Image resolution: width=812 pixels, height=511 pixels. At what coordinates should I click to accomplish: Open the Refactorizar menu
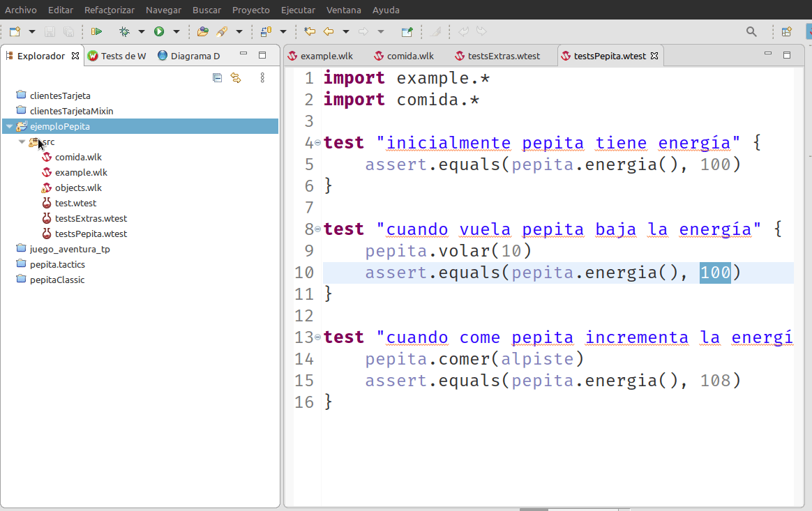pos(109,10)
